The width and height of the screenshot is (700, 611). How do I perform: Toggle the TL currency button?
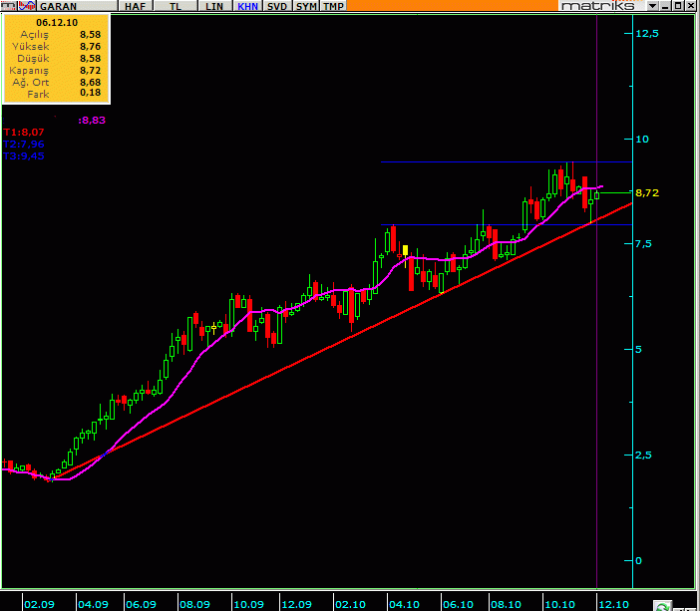[x=175, y=6]
